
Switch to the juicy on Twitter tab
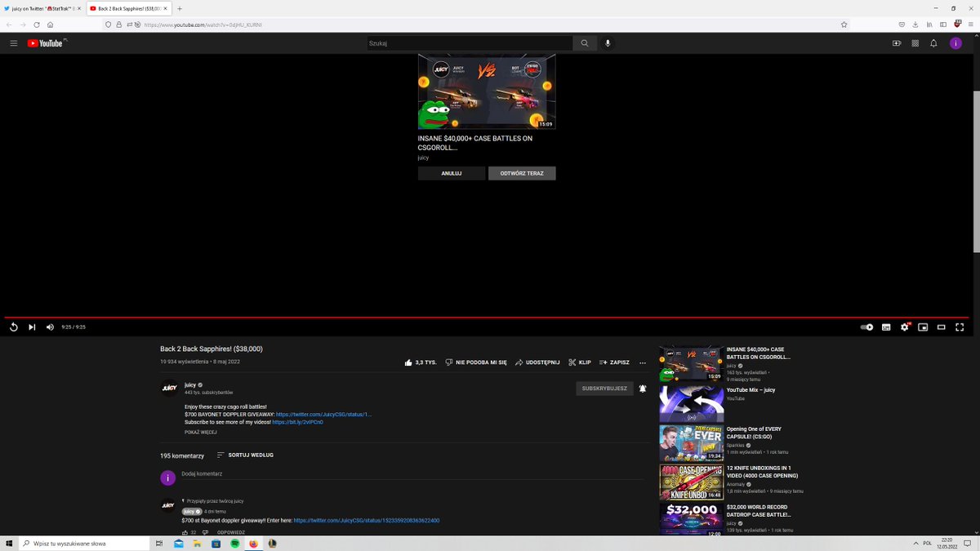click(x=42, y=8)
